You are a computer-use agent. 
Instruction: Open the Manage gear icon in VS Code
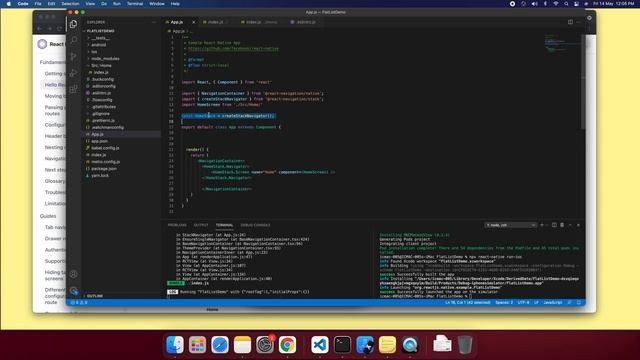tap(73, 291)
